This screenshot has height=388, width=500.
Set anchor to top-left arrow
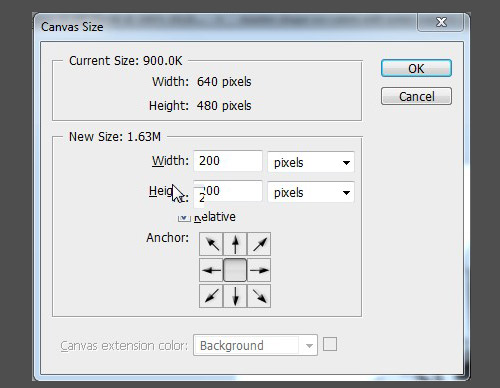pyautogui.click(x=211, y=244)
